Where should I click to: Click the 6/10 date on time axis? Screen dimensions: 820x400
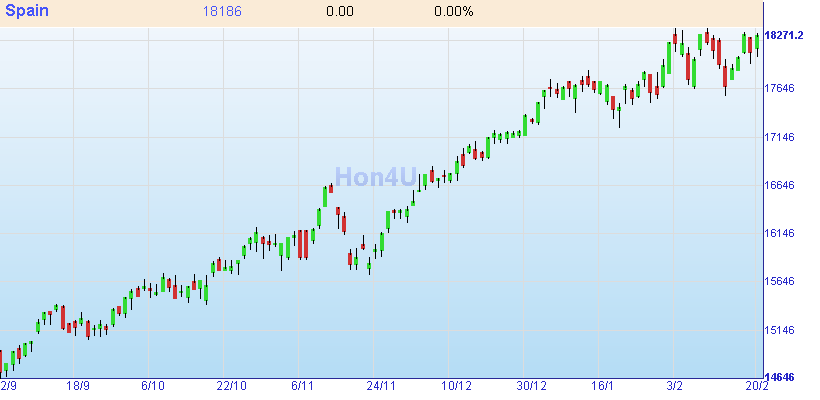153,386
